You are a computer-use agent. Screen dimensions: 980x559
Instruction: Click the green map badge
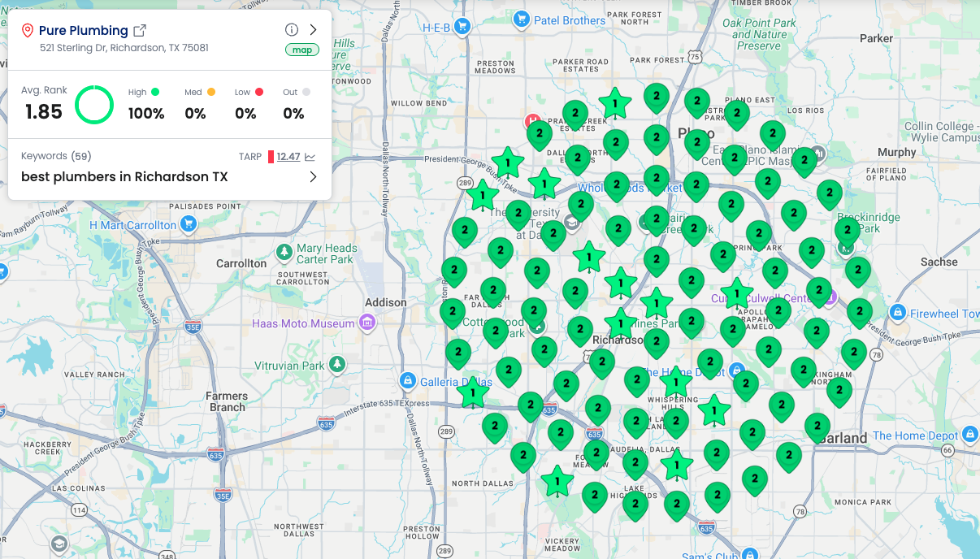point(302,50)
